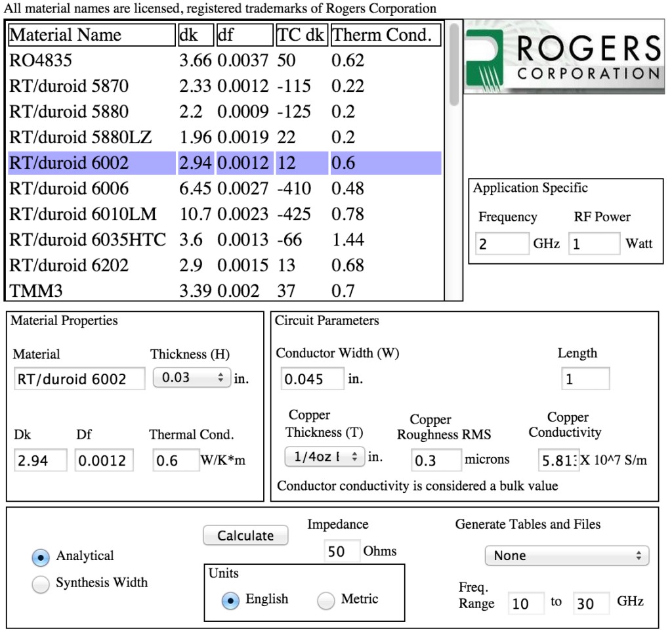
Task: Select the RT/duroid 6010LM row
Action: (225, 214)
